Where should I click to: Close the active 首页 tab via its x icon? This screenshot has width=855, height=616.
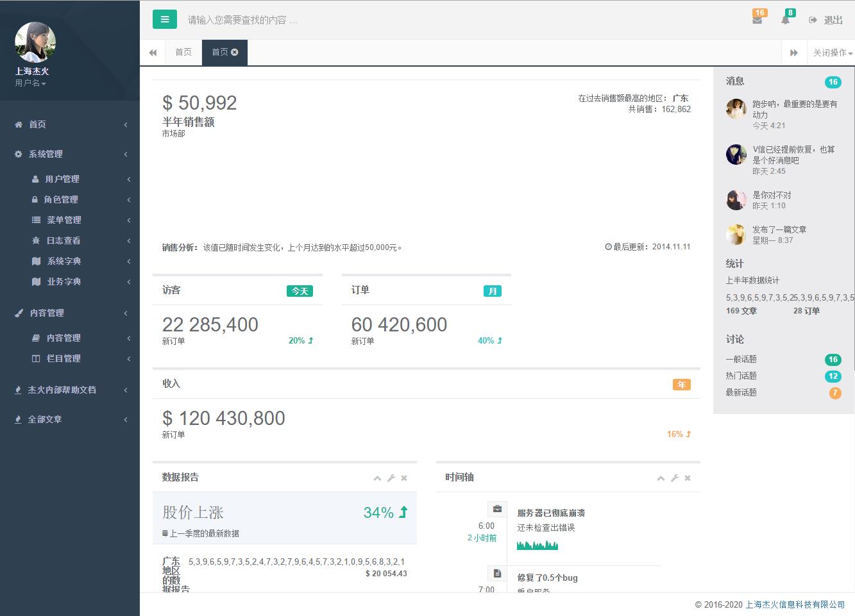(235, 52)
